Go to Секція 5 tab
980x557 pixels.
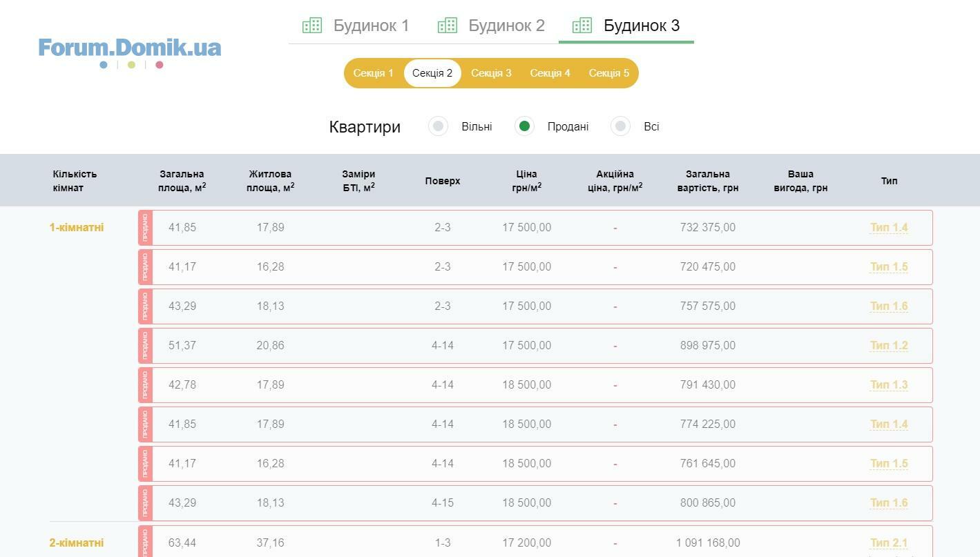click(x=609, y=73)
